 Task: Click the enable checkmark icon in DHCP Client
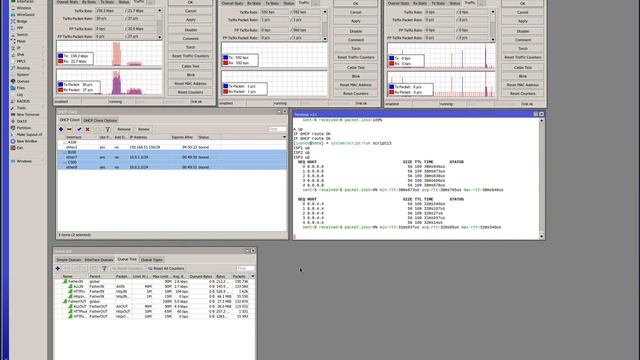(79, 129)
